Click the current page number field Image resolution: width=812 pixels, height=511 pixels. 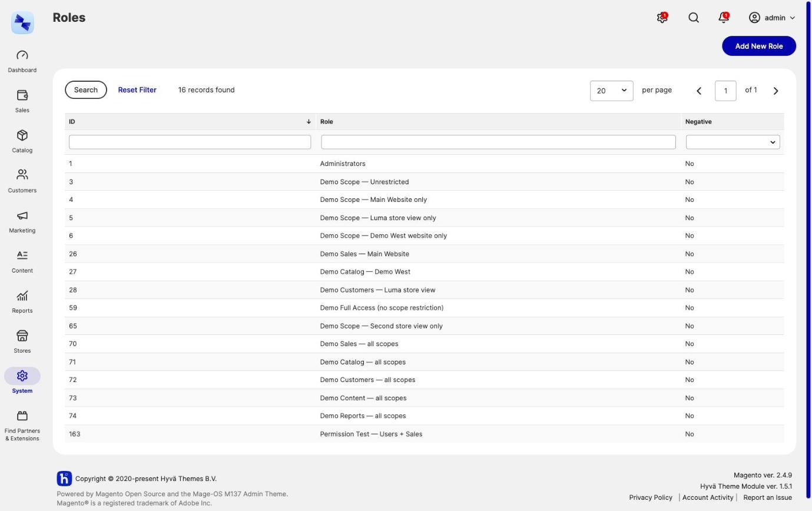coord(725,91)
